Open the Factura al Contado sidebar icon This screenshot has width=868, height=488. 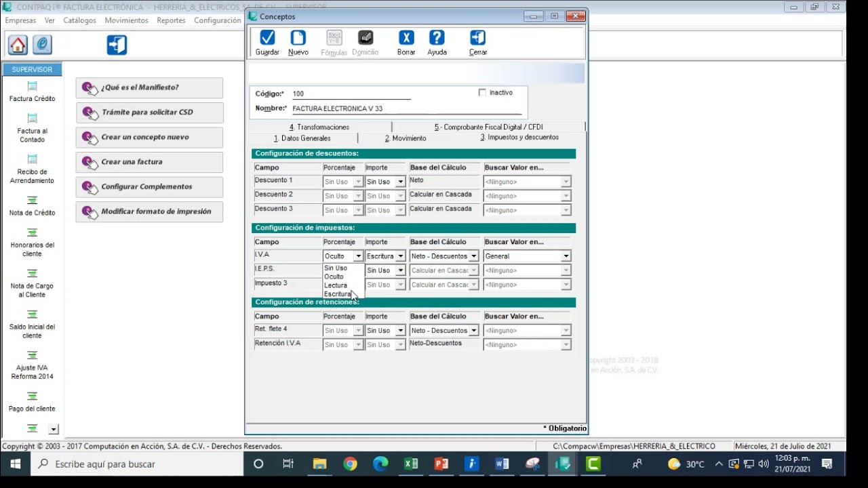32,118
